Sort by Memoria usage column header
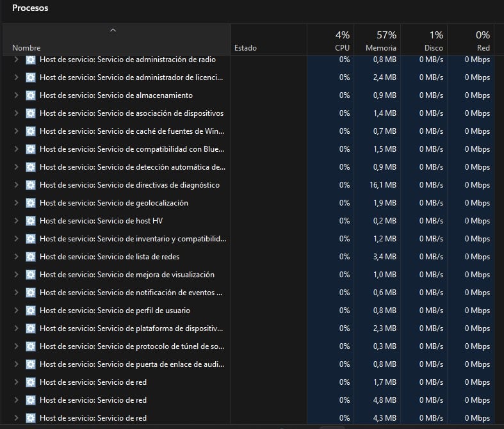 [x=377, y=40]
